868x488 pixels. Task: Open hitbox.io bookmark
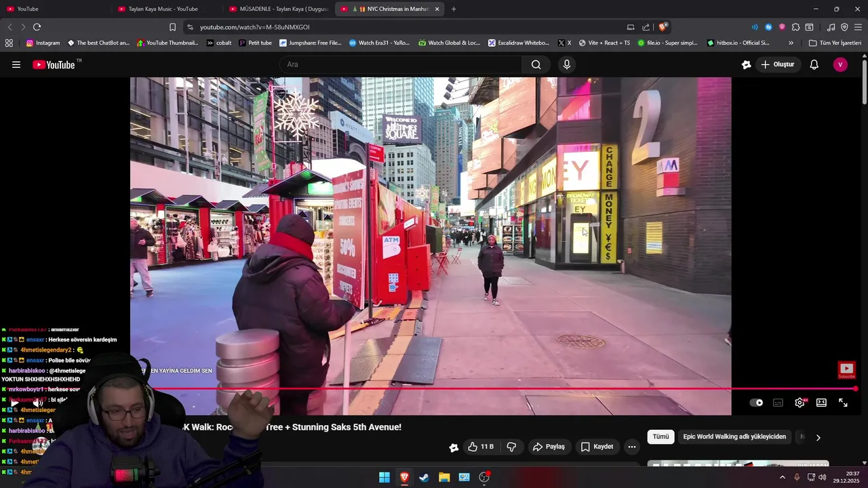tap(738, 43)
